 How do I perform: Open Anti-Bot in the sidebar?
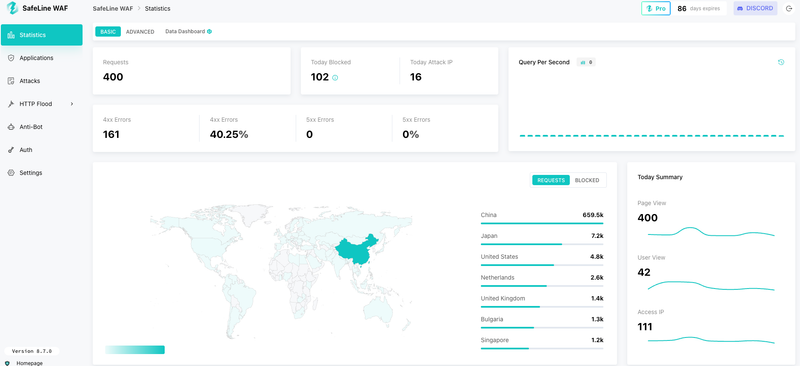coord(42,127)
